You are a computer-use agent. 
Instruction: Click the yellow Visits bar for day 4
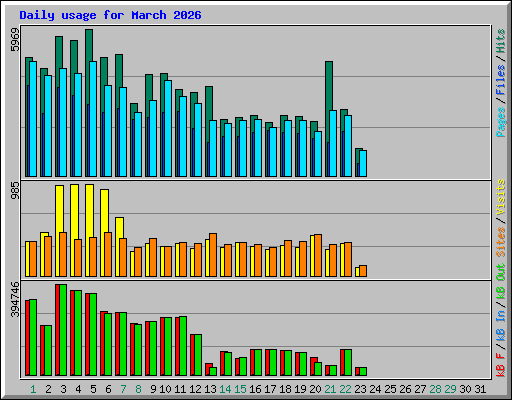tap(75, 212)
